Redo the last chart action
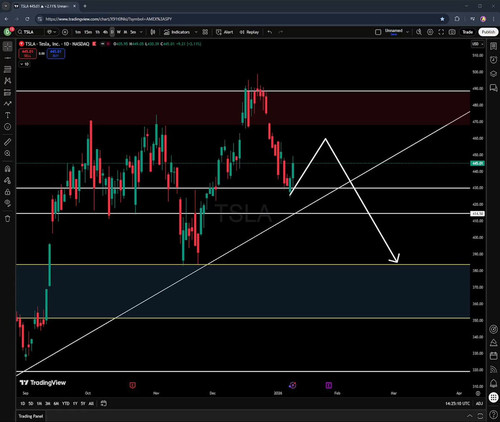The image size is (500, 422). 281,32
